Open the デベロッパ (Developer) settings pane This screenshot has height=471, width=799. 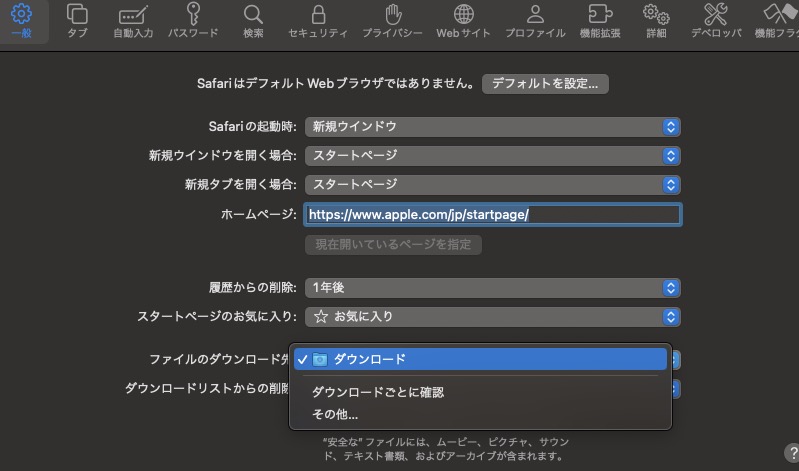point(716,20)
